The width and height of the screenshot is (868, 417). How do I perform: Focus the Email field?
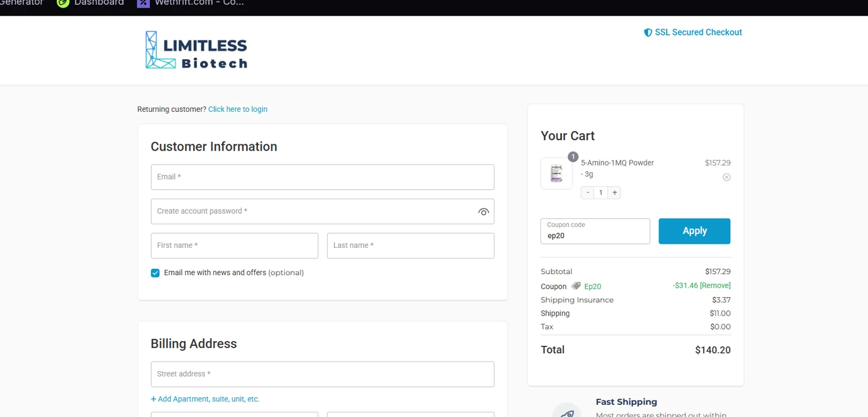click(x=322, y=177)
